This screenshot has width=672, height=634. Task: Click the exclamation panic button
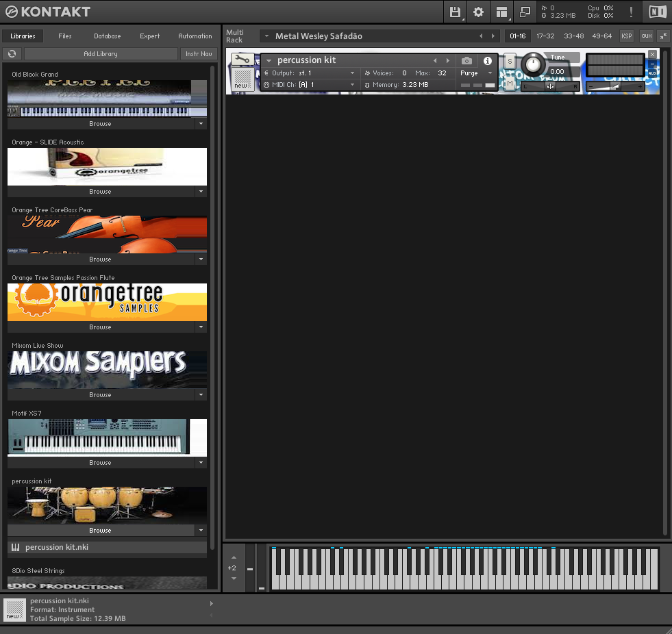point(631,12)
